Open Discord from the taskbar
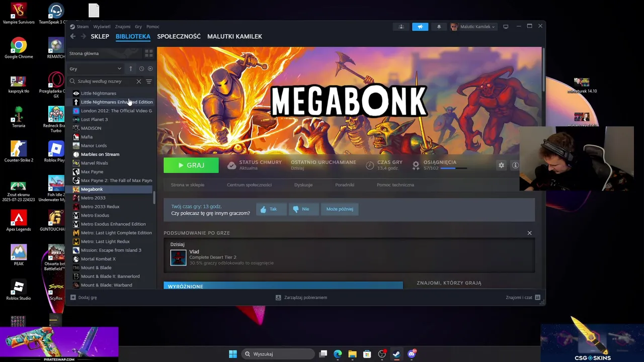Image resolution: width=644 pixels, height=362 pixels. point(412,354)
